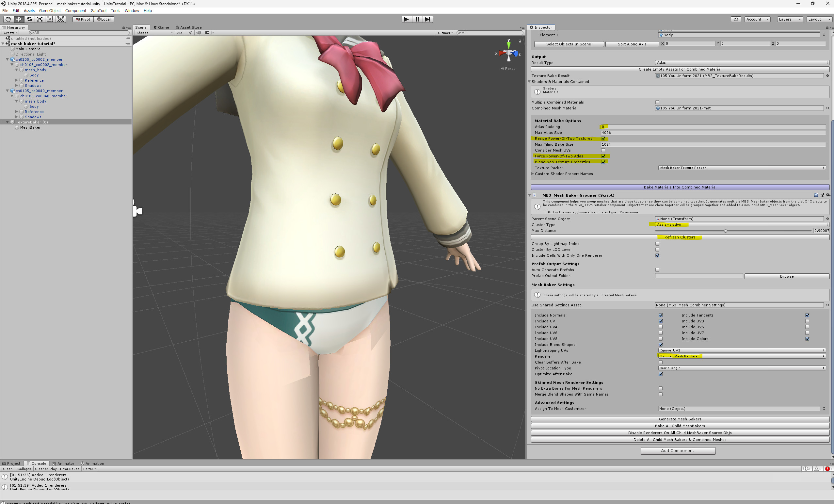834x504 pixels.
Task: Click the Generate Mesh Bakers button
Action: (x=680, y=419)
